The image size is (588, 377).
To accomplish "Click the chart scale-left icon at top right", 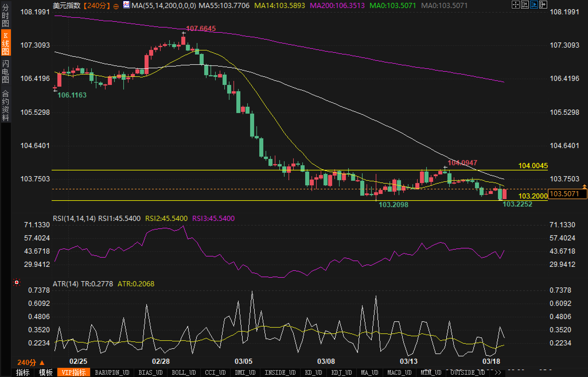I will [x=525, y=5].
